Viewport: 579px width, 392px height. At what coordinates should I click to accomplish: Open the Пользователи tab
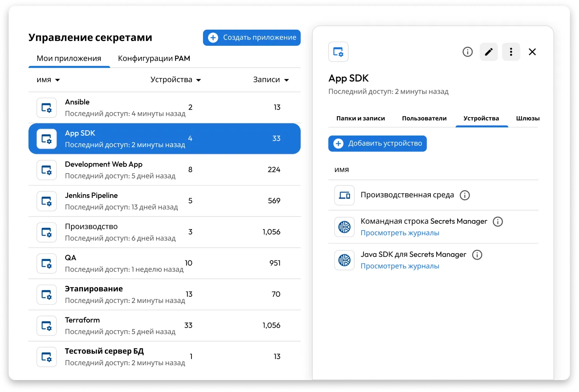pyautogui.click(x=424, y=118)
